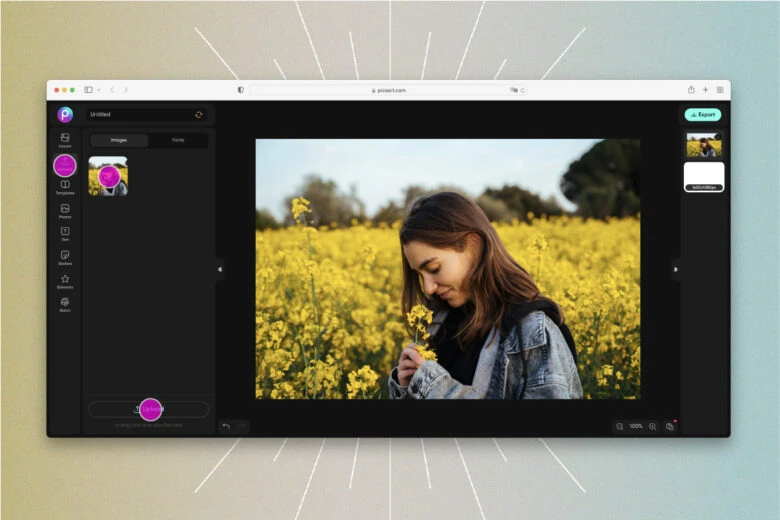Zoom out the canvas with minus magnifier
This screenshot has width=780, height=520.
pyautogui.click(x=620, y=427)
